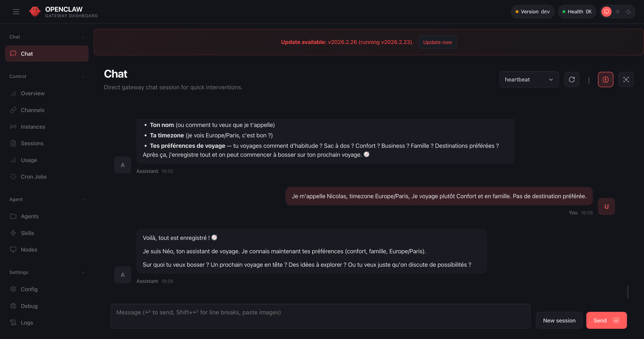The width and height of the screenshot is (644, 339).
Task: Start a New session
Action: pos(559,320)
